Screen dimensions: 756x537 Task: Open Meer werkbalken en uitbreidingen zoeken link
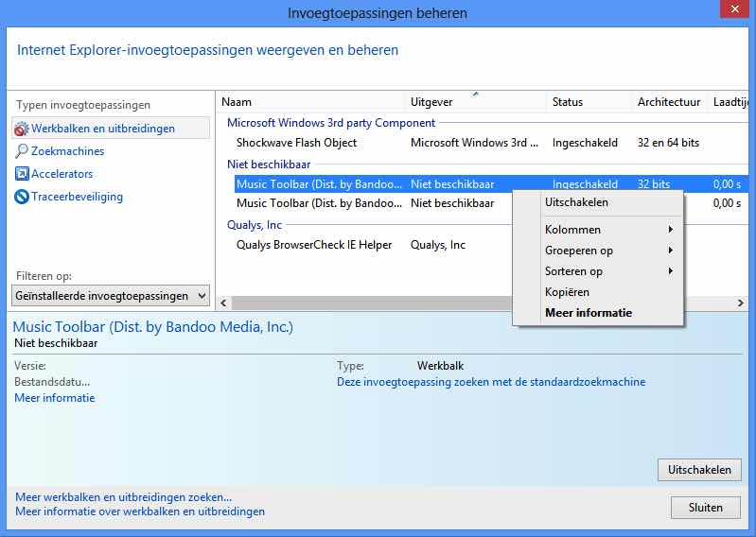(x=123, y=497)
